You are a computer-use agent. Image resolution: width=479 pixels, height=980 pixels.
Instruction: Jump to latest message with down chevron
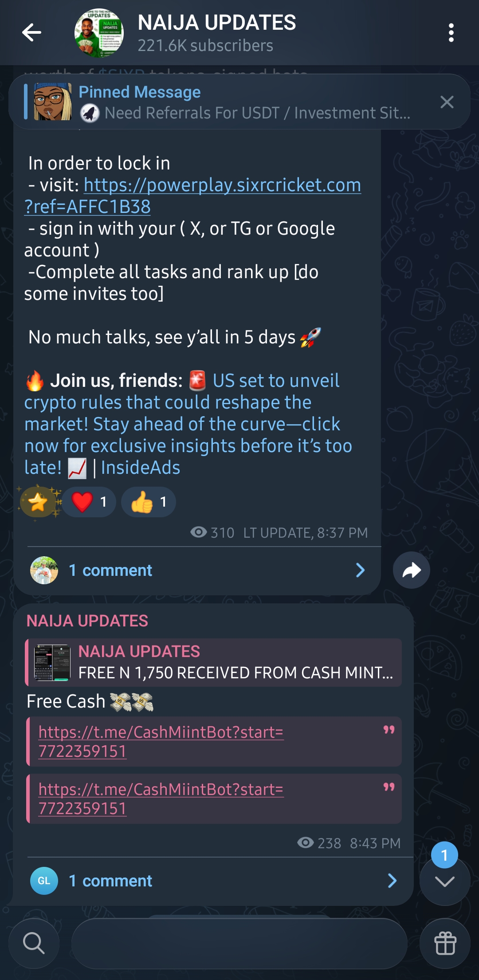point(444,881)
